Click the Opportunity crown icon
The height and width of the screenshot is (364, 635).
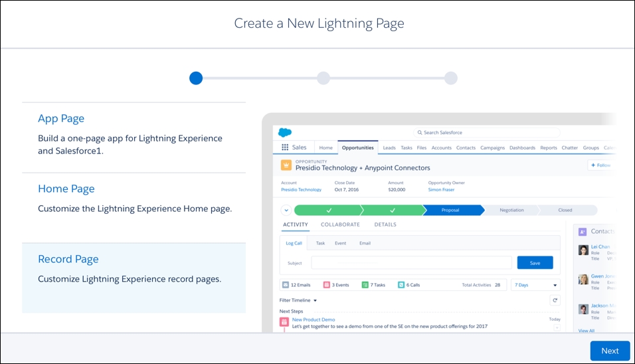click(x=286, y=165)
